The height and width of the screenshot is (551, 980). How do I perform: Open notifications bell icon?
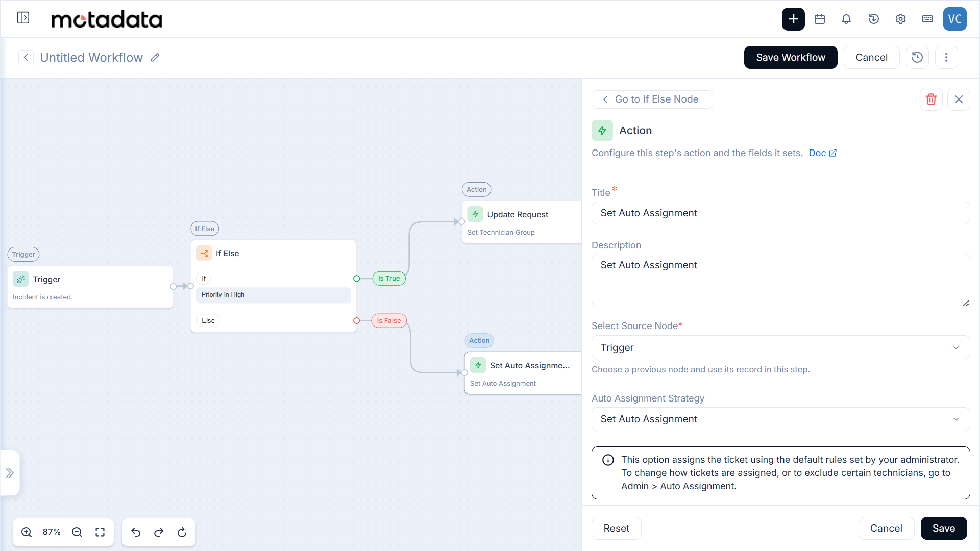point(846,19)
